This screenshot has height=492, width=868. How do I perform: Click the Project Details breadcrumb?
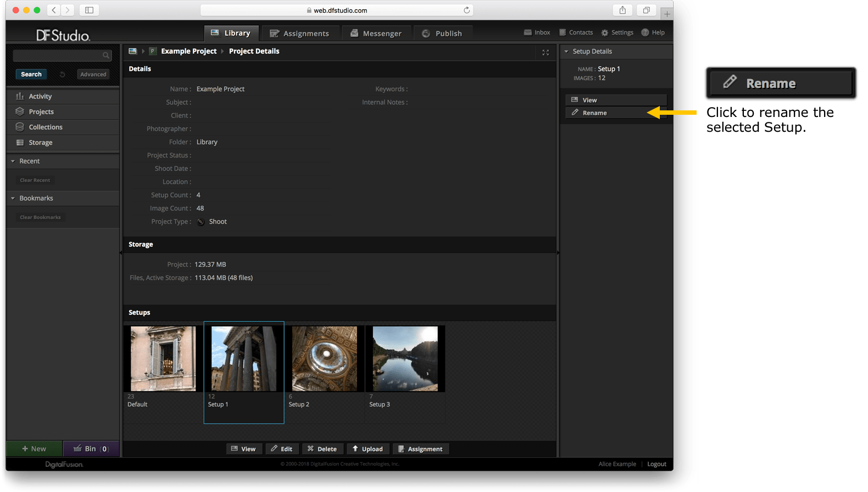point(254,51)
